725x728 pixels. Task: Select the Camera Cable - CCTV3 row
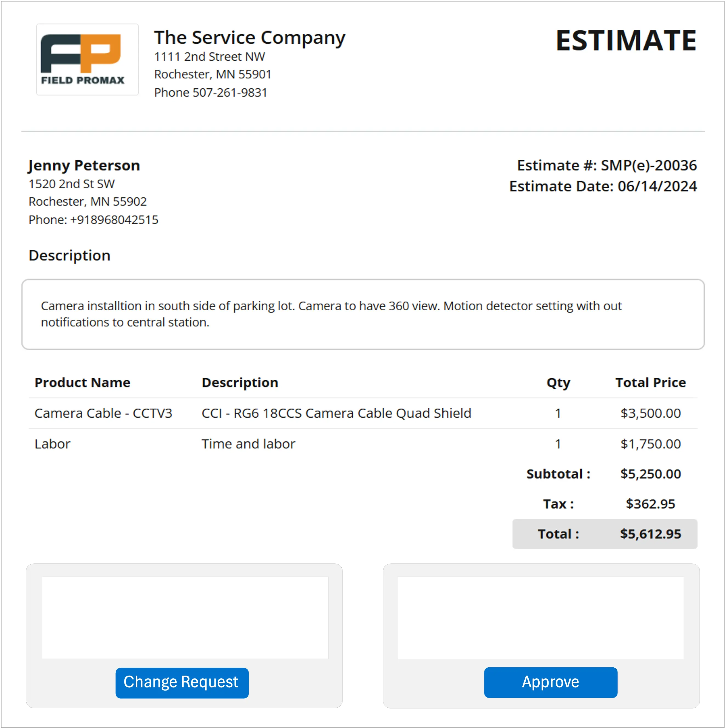[x=103, y=413]
